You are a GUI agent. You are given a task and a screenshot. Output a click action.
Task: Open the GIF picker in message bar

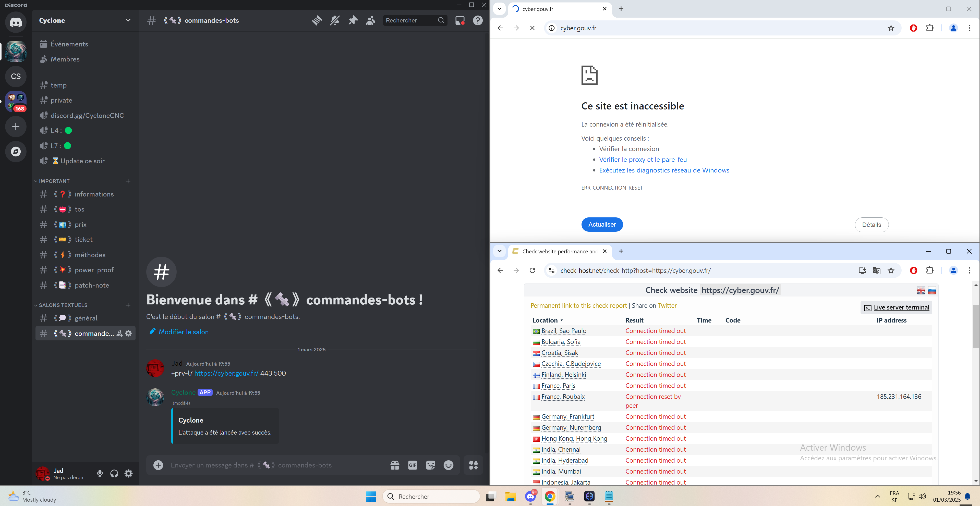(x=412, y=465)
